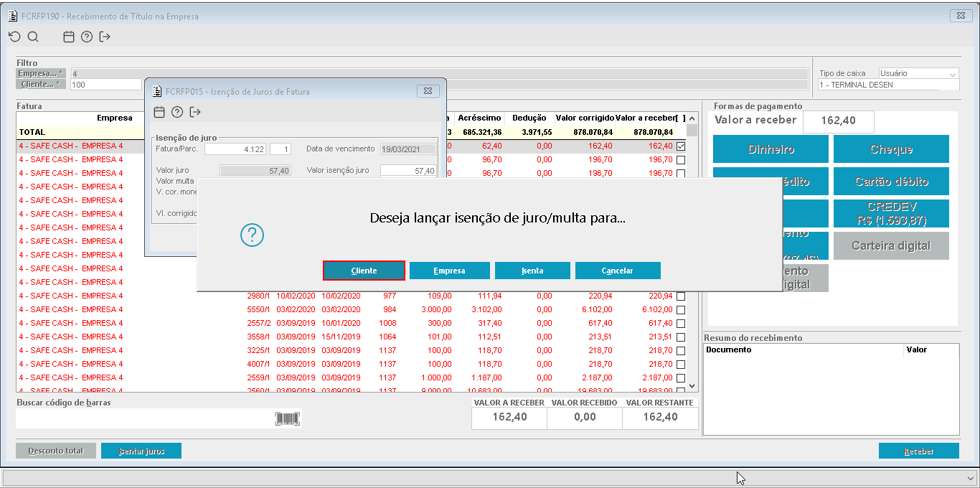The height and width of the screenshot is (488, 980).
Task: Click the Desconto total button
Action: click(55, 451)
